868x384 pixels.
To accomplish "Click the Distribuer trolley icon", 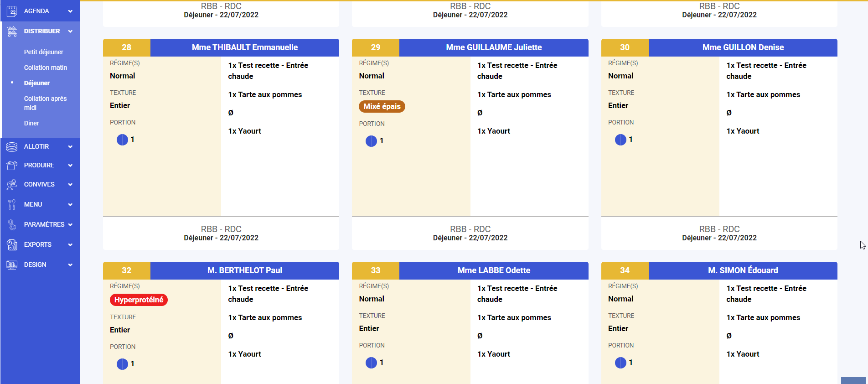I will click(12, 31).
